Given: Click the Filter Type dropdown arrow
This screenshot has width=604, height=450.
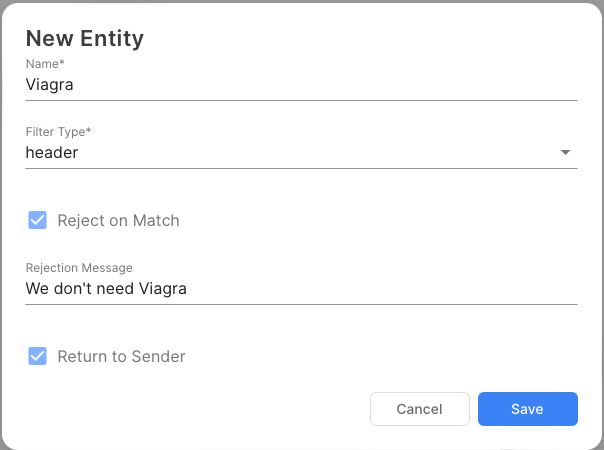Looking at the screenshot, I should pos(565,153).
